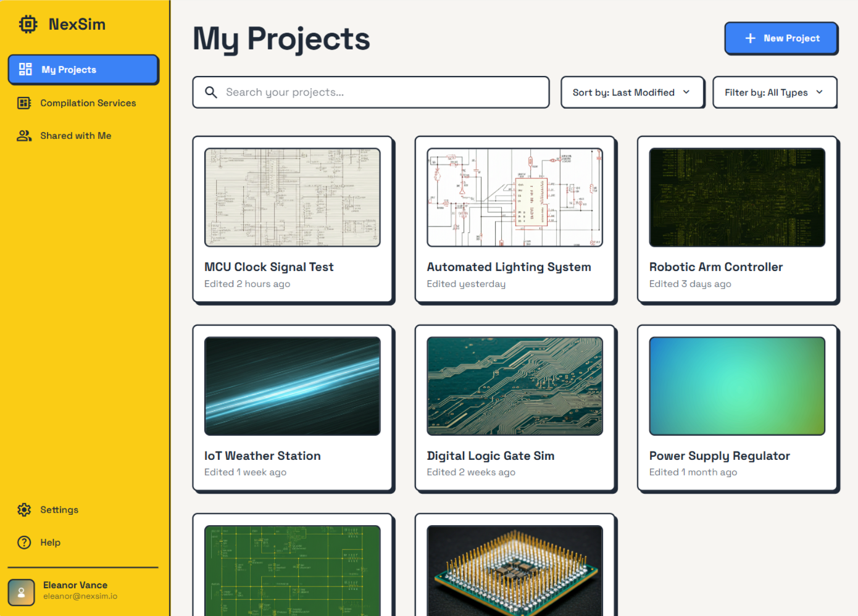Click the Help question mark icon
The image size is (858, 616).
click(x=24, y=543)
